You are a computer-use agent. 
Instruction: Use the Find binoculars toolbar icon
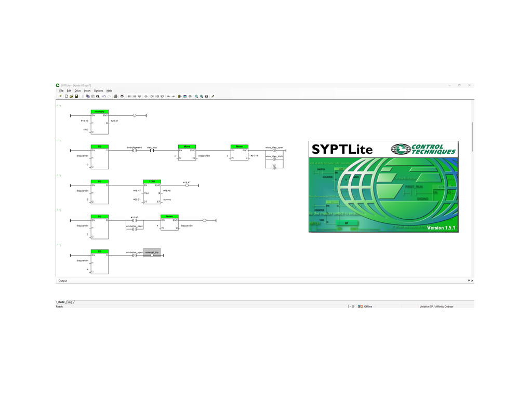(97, 96)
